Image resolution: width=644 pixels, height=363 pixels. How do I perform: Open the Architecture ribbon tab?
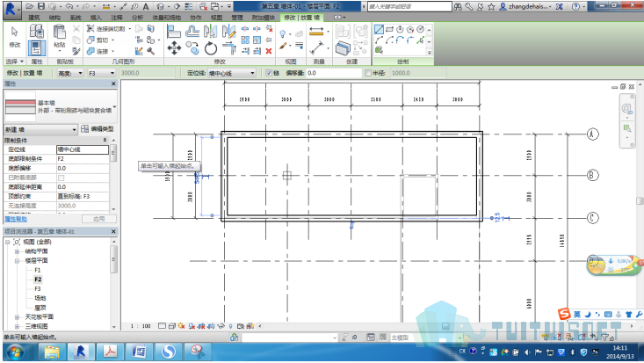pos(34,18)
